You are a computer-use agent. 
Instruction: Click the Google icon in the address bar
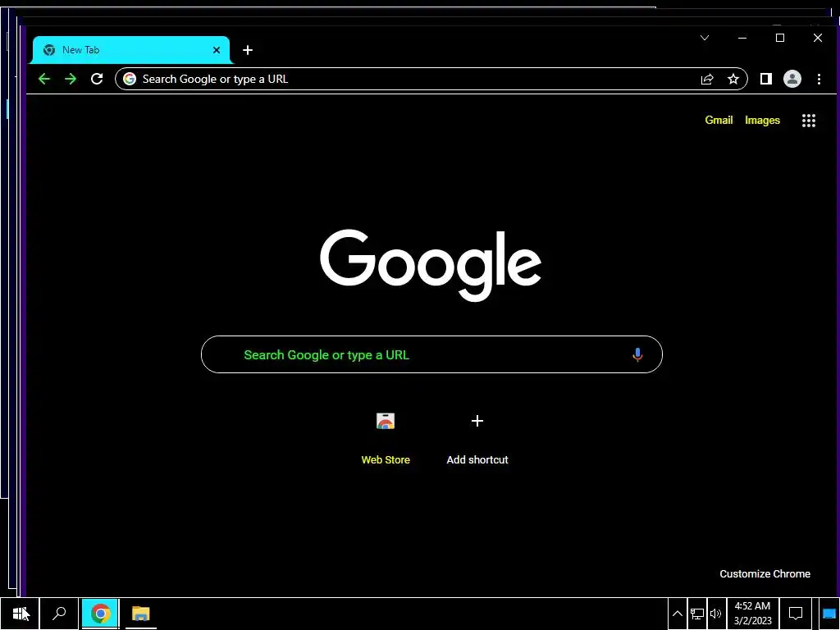130,80
